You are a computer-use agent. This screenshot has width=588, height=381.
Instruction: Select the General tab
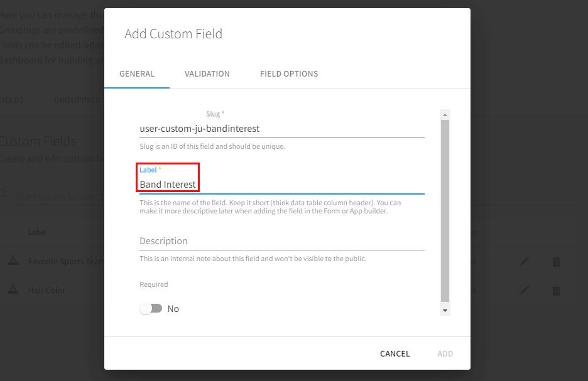click(x=137, y=74)
